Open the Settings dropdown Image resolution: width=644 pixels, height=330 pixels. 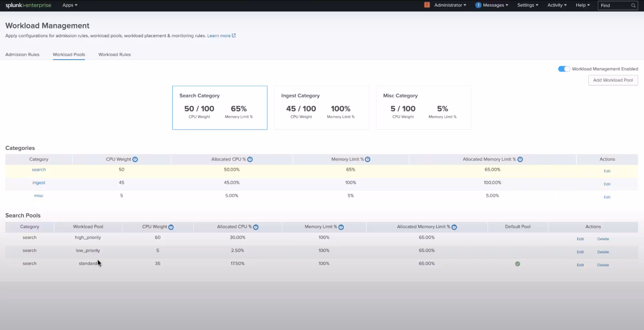click(527, 5)
